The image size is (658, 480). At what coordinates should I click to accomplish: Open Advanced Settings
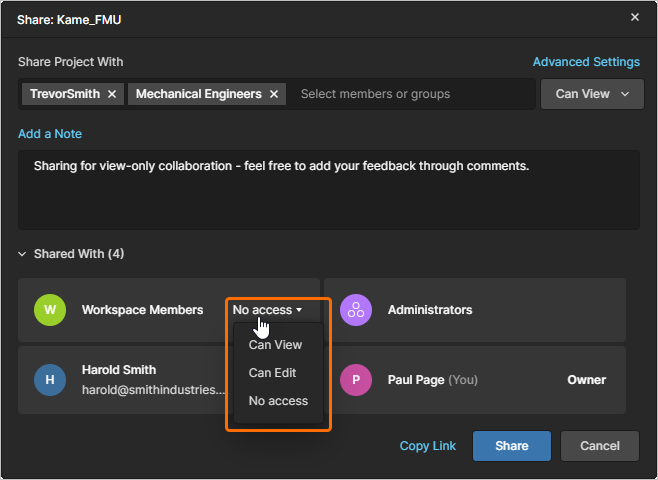(x=586, y=62)
